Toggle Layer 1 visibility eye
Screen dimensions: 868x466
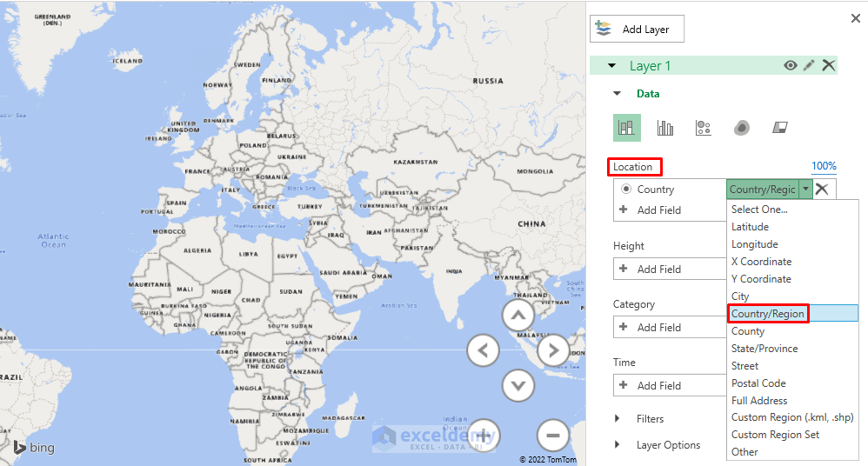(x=791, y=65)
